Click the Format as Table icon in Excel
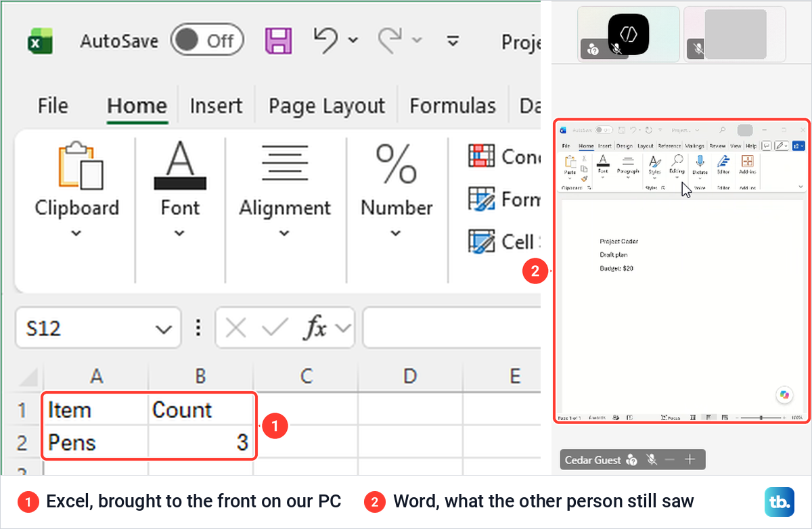812x529 pixels. click(x=482, y=199)
